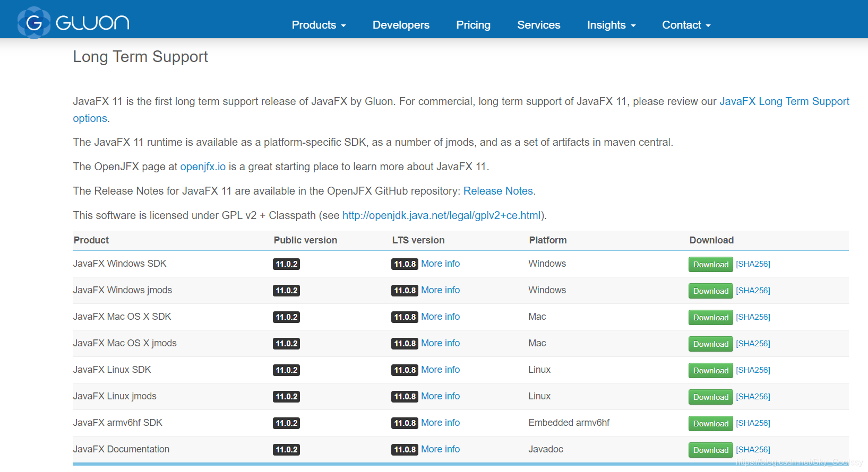View SHA256 for JavaFX armv6hf SDK
The image size is (868, 472).
click(753, 423)
